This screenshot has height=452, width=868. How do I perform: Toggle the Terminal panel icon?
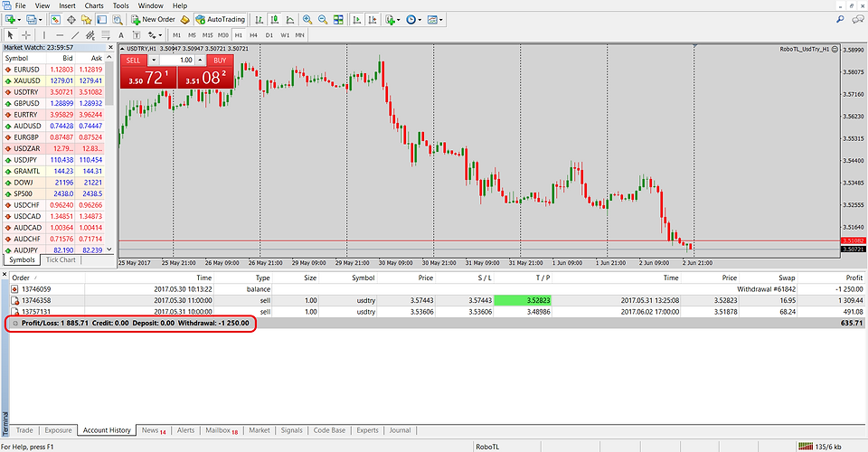coord(102,19)
